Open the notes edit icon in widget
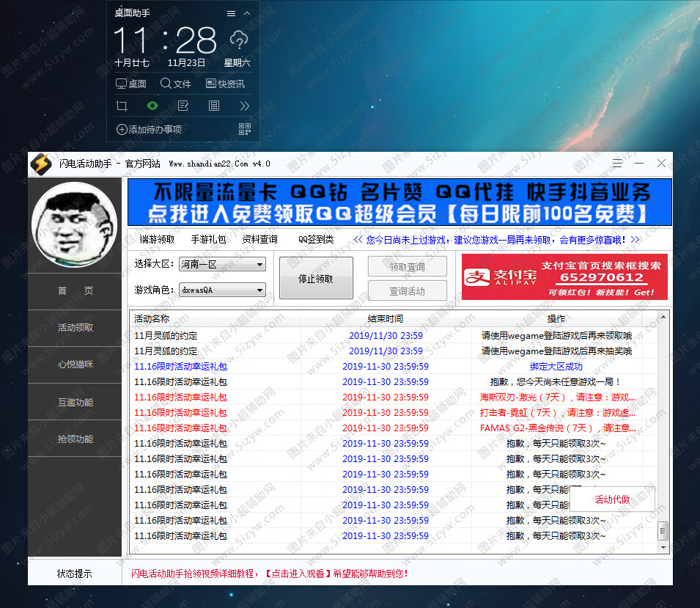Viewport: 700px width, 608px height. pos(183,106)
